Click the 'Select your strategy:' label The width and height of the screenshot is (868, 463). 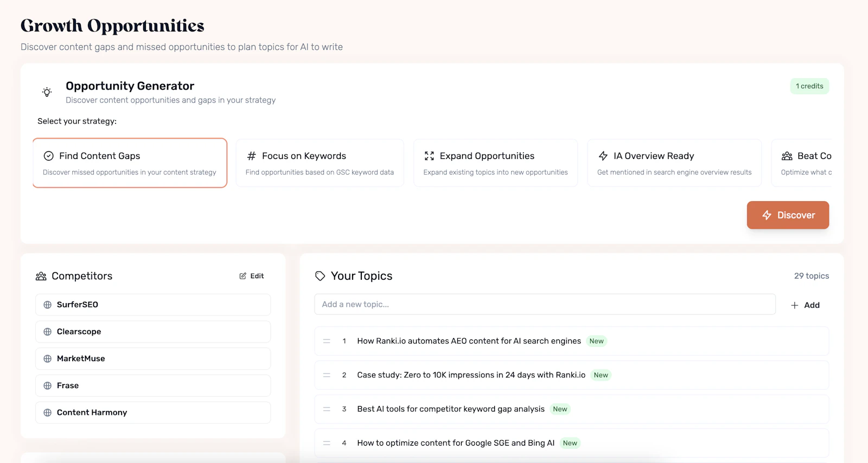click(77, 121)
